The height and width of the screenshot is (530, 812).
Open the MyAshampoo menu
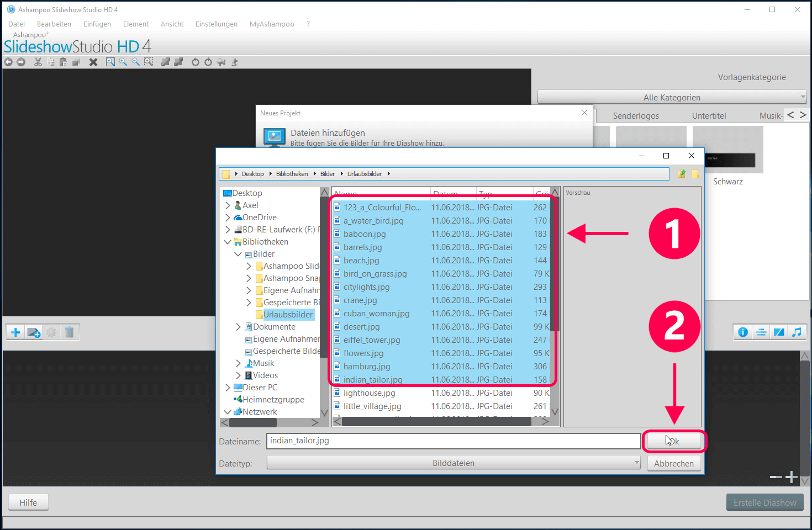click(272, 24)
